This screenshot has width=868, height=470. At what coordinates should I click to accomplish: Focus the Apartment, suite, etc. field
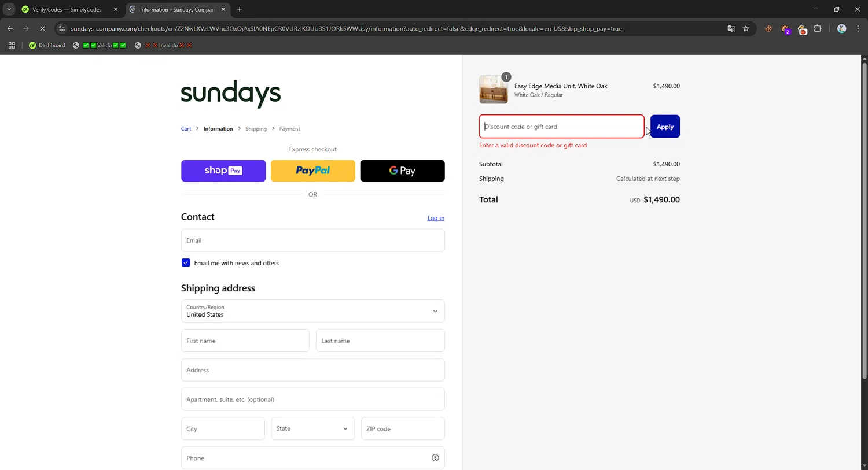(313, 399)
